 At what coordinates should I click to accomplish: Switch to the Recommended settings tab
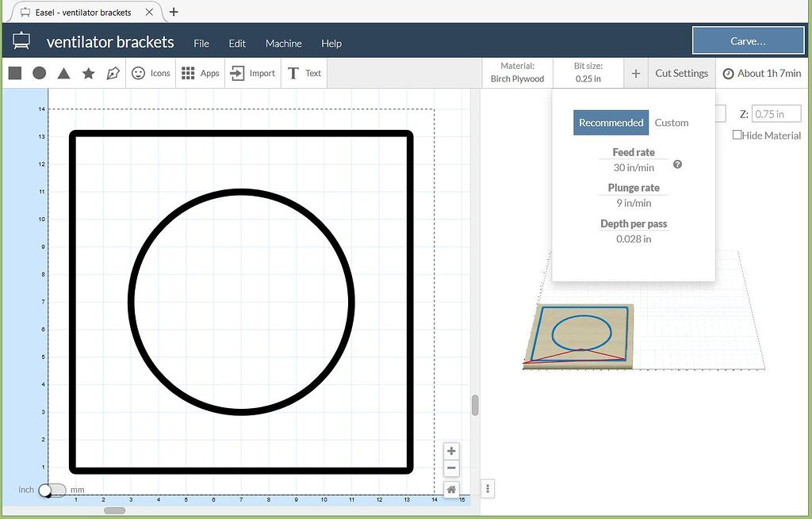[x=611, y=123]
